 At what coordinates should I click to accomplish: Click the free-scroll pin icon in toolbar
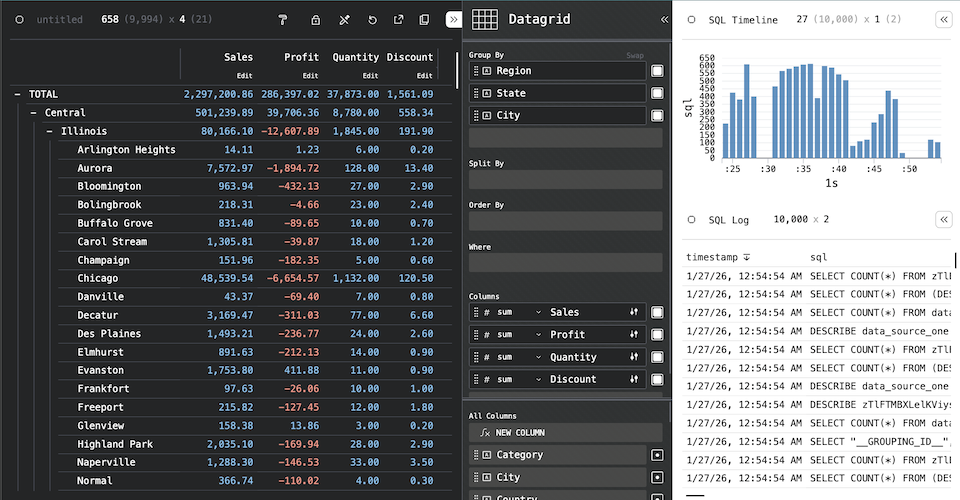[x=344, y=20]
